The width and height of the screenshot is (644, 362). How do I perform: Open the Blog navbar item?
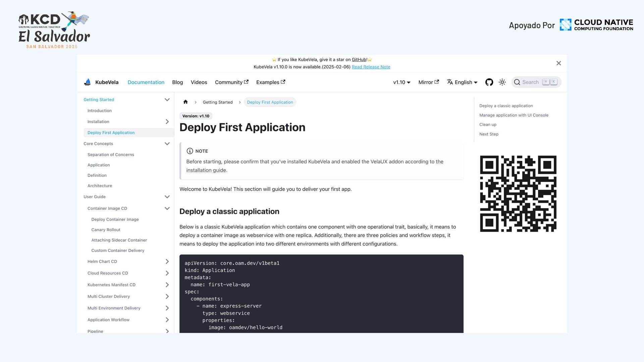click(x=177, y=82)
